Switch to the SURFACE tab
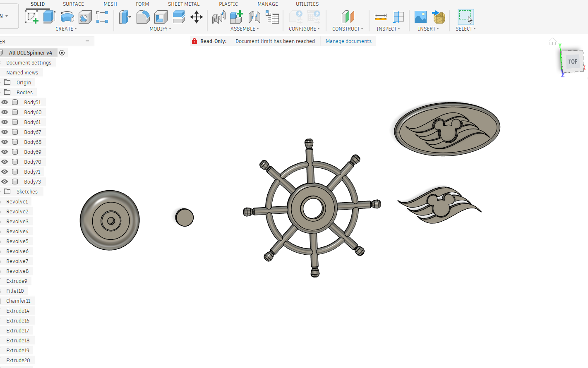 [73, 4]
